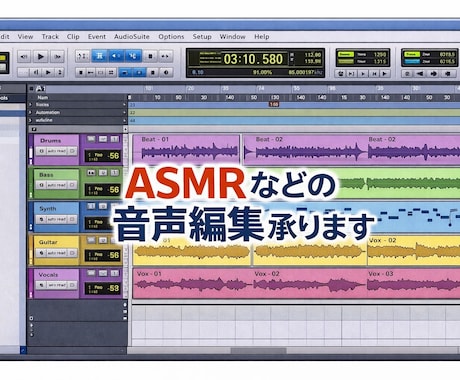Open the AudioSuite menu
The width and height of the screenshot is (460, 380).
pyautogui.click(x=132, y=37)
